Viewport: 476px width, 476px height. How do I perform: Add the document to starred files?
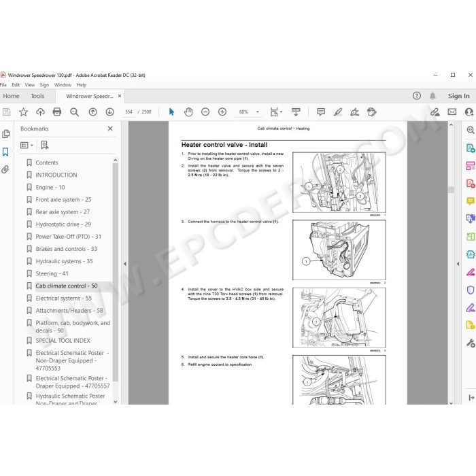23,112
